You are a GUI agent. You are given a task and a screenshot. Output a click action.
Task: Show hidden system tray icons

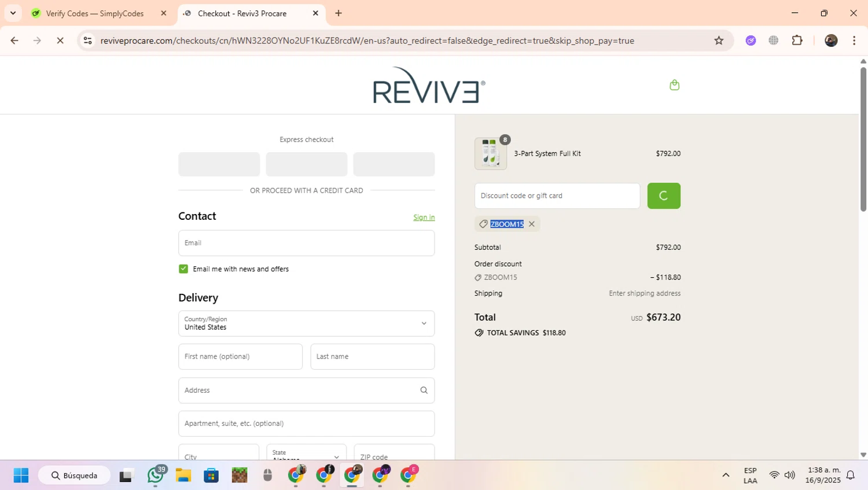pos(726,476)
